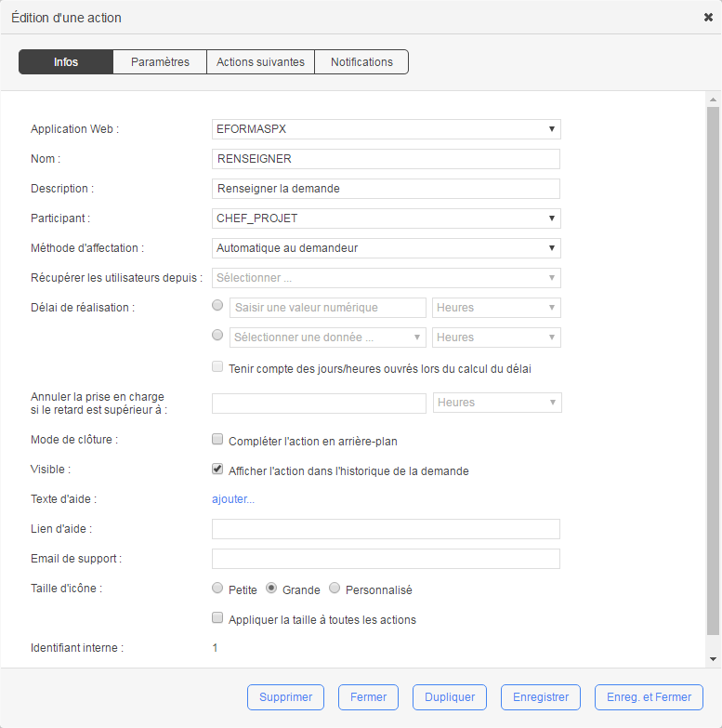Open the Actions suivantes tab

click(260, 62)
